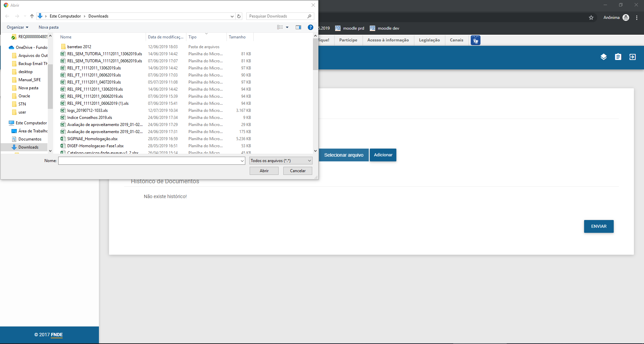Open the layers icon in the blue header
Viewport: 644px width, 344px height.
pos(604,57)
